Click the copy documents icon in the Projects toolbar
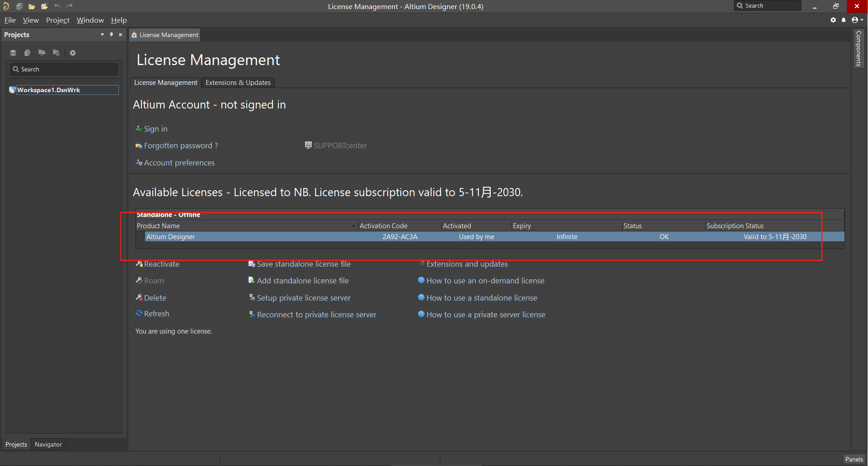 click(27, 53)
